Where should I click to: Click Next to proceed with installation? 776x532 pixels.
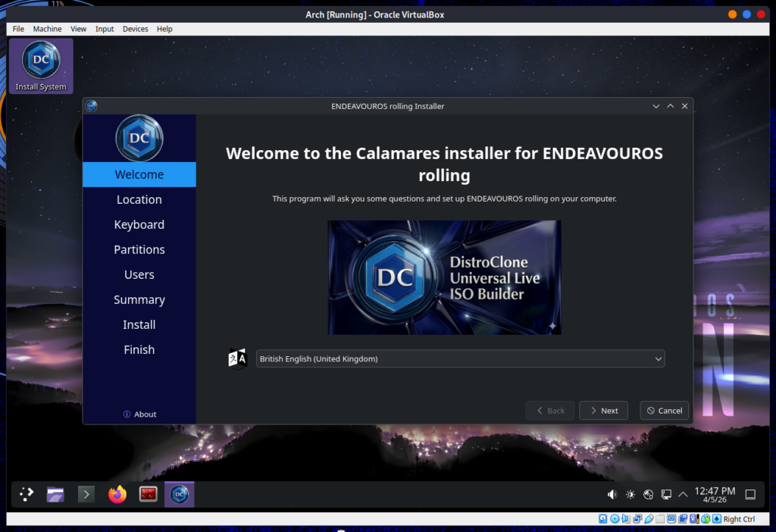click(603, 410)
